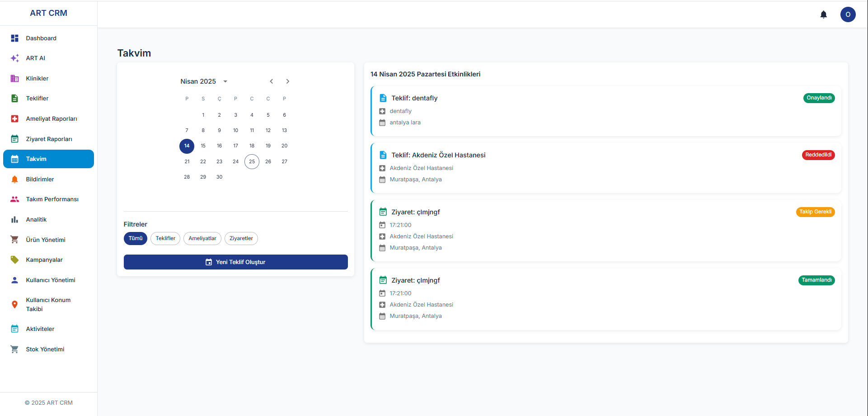Open Stok Yönetimi in sidebar
This screenshot has height=416, width=868.
(45, 350)
